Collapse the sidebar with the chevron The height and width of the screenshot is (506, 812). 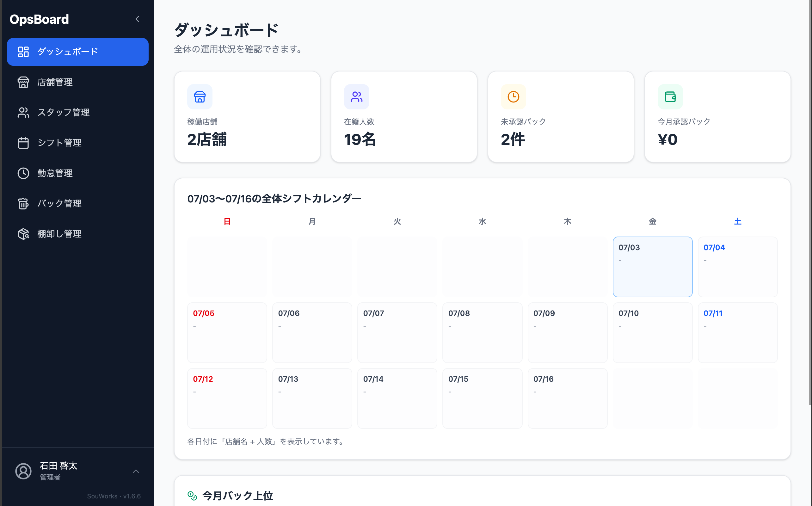click(137, 19)
